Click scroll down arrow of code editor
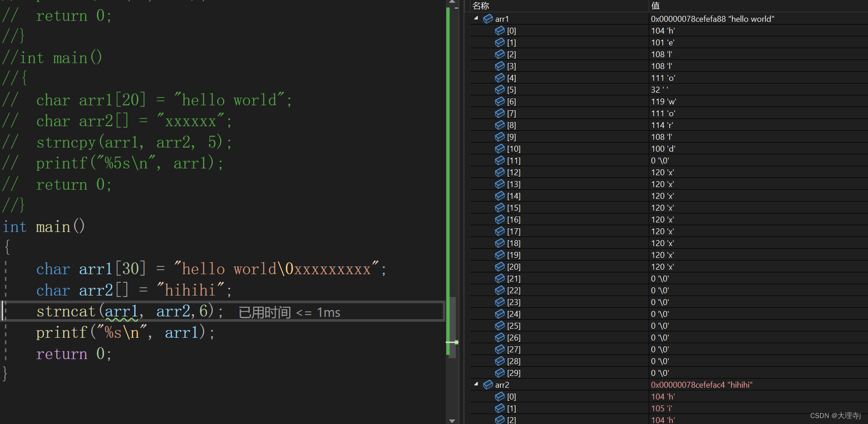The image size is (868, 424). (452, 420)
